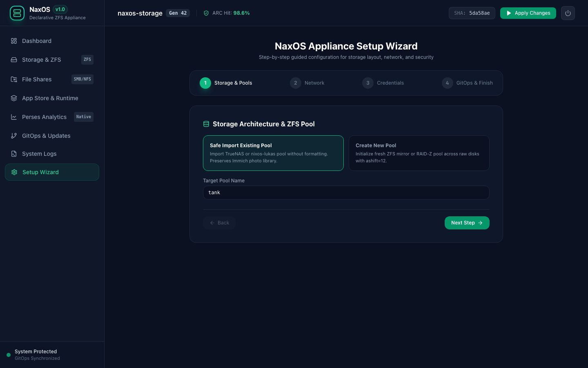588x368 pixels.
Task: Click the System Logs document icon
Action: pos(14,154)
